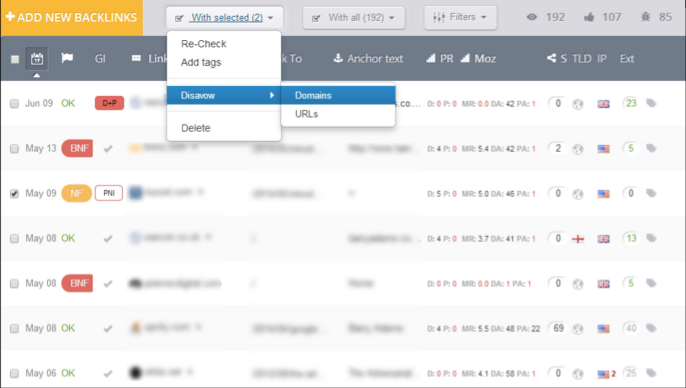
Task: Click the OK status in May 06 row
Action: [x=68, y=373]
